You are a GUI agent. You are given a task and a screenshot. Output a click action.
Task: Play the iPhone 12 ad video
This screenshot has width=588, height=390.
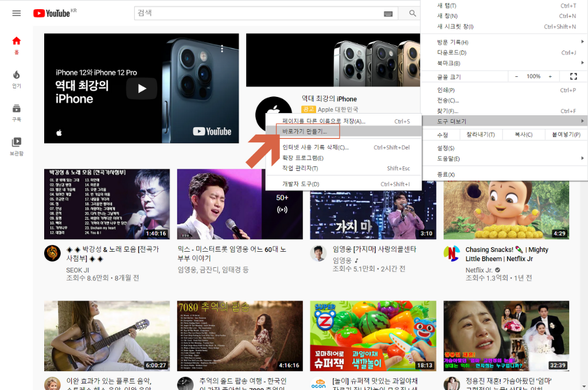(141, 88)
